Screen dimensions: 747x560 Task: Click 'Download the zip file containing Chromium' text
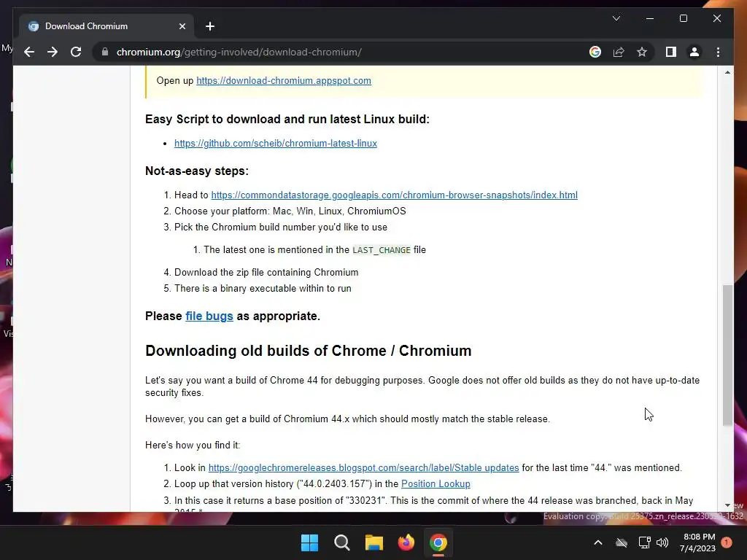(x=266, y=273)
